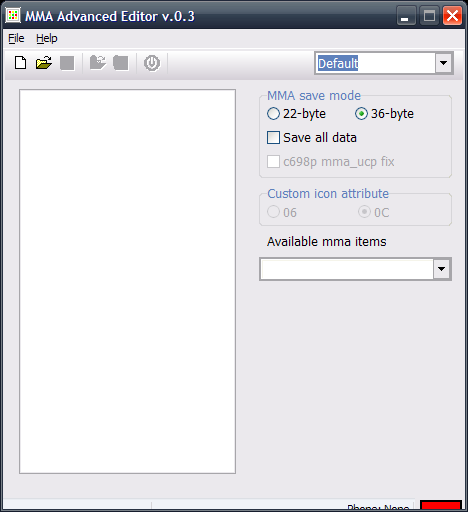Image resolution: width=468 pixels, height=512 pixels.
Task: Click inside the large white list panel
Action: [127, 281]
